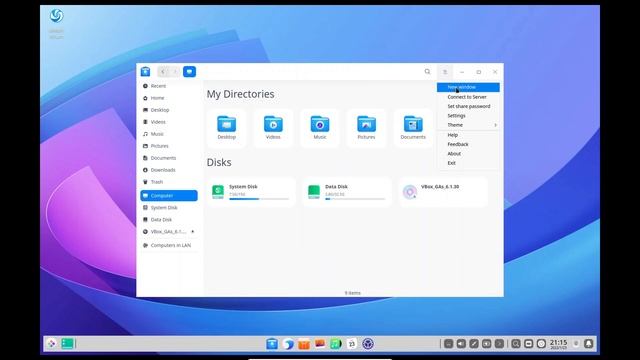Minimize the file manager window
Image resolution: width=640 pixels, height=360 pixels.
click(462, 72)
